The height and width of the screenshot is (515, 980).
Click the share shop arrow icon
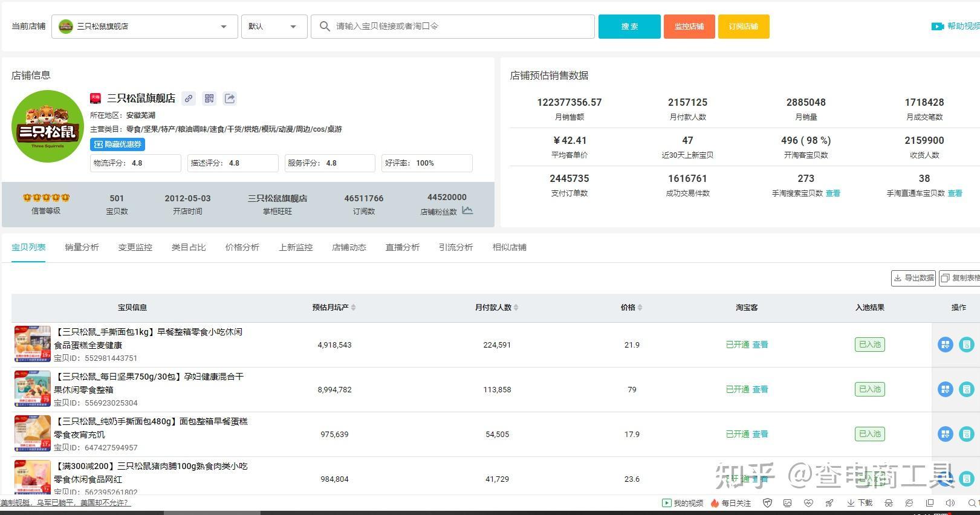(230, 99)
